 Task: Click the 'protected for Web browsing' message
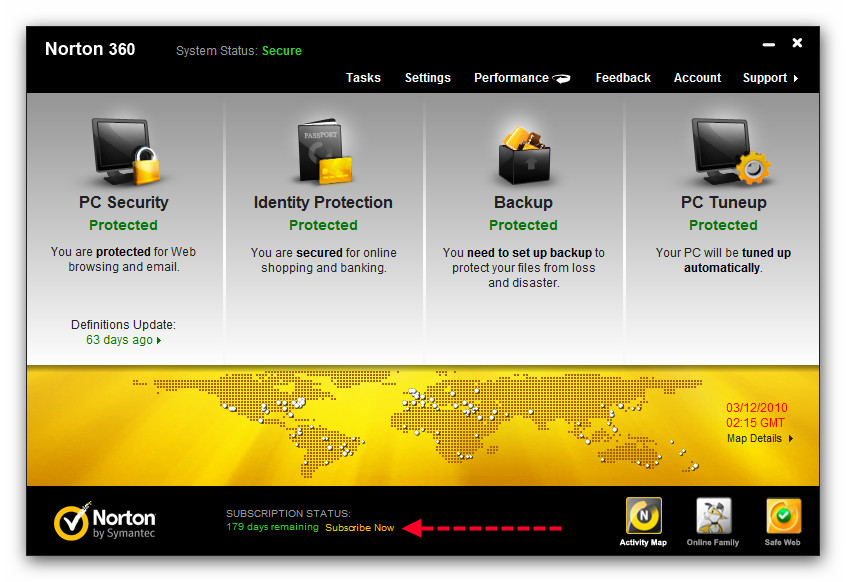[124, 259]
